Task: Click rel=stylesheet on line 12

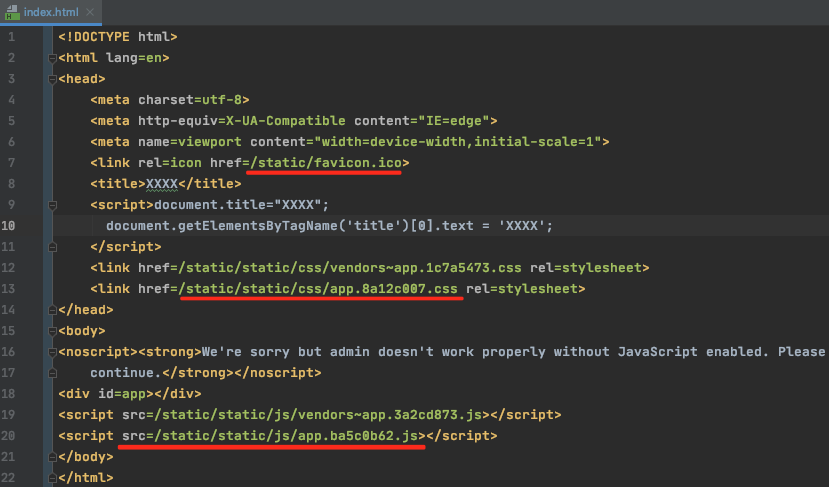Action: click(585, 268)
